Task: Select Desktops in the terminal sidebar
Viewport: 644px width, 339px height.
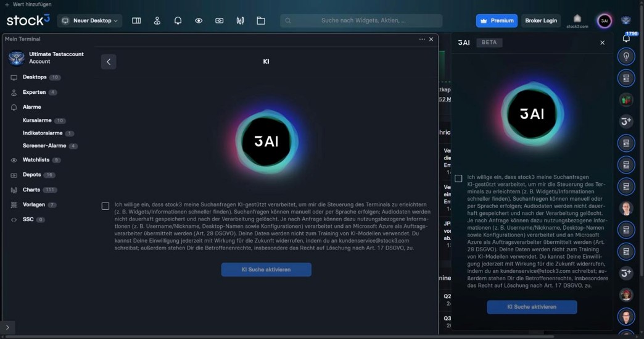Action: (35, 77)
